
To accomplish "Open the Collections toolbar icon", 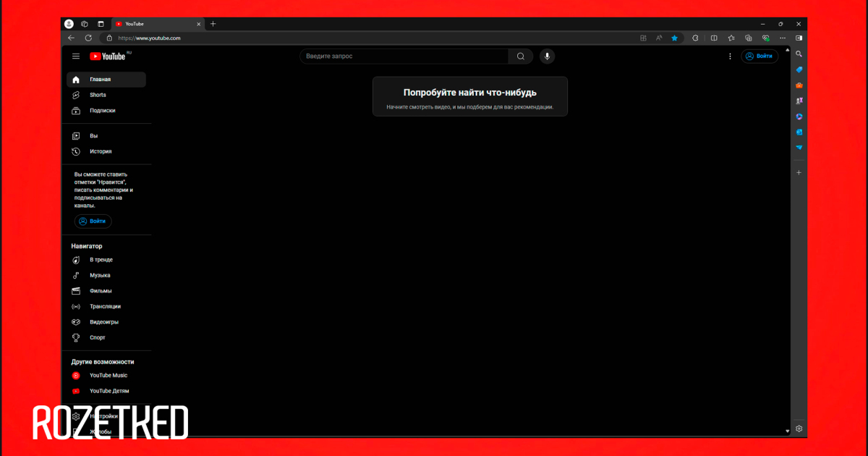I will [749, 38].
